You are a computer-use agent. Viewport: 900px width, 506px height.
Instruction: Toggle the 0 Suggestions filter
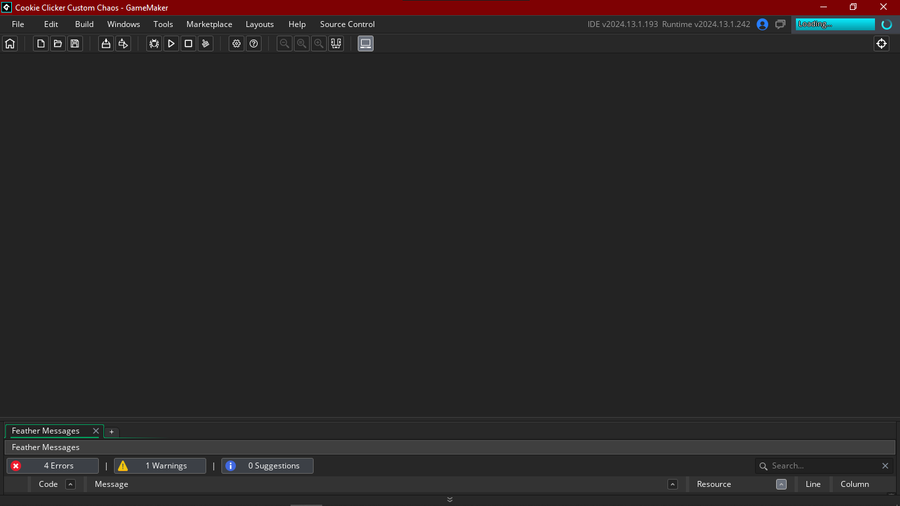point(267,466)
